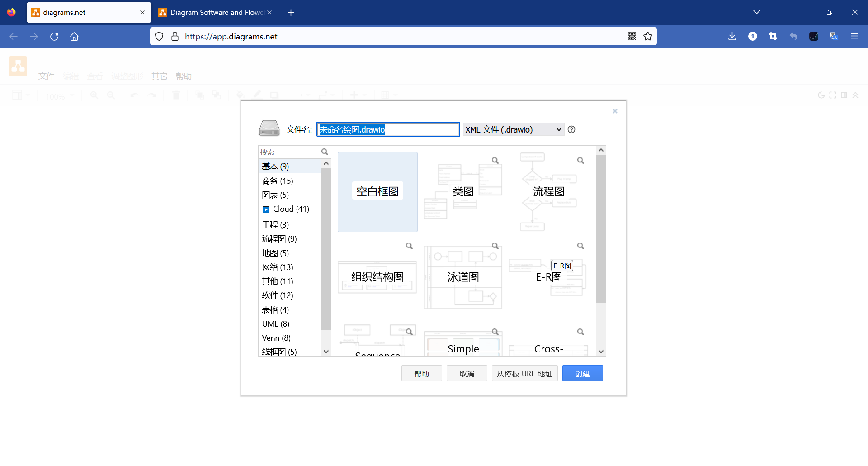Screen dimensions: 868x466
Task: List all tabs dropdown arrow
Action: (x=757, y=12)
